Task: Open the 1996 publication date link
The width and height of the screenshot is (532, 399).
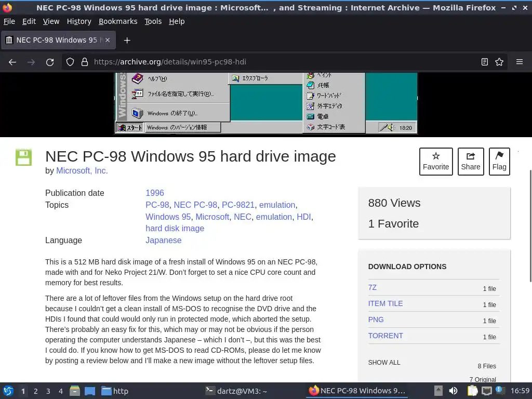Action: pyautogui.click(x=155, y=193)
